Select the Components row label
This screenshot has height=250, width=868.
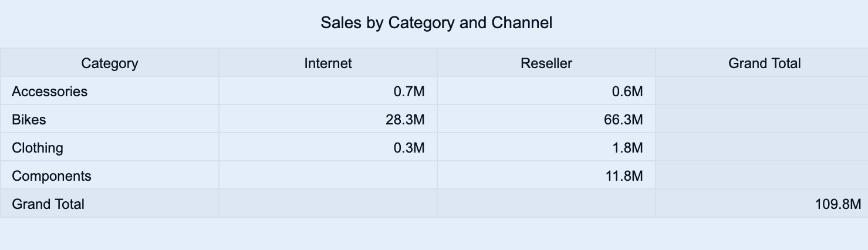[x=52, y=176]
